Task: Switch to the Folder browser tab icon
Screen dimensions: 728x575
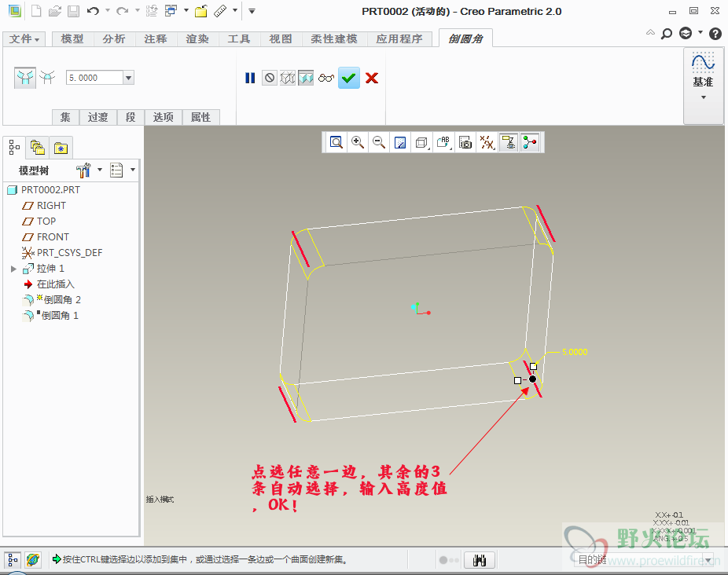Action: (x=37, y=148)
